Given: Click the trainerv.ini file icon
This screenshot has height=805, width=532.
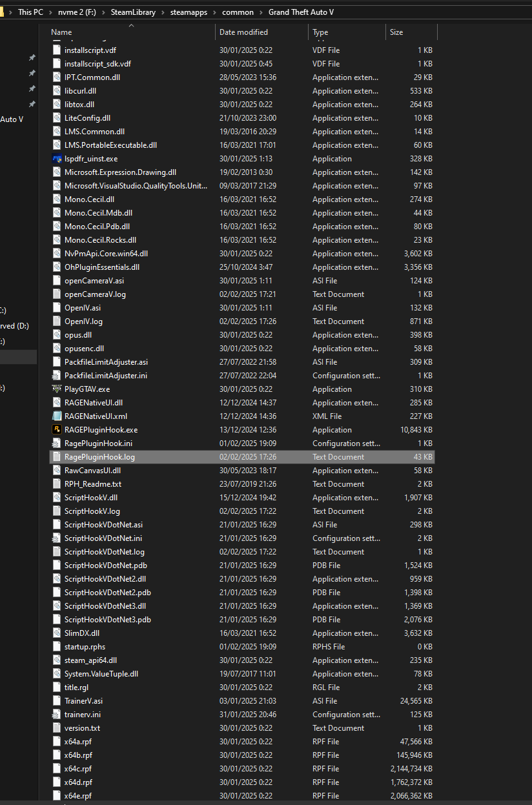Looking at the screenshot, I should [57, 715].
